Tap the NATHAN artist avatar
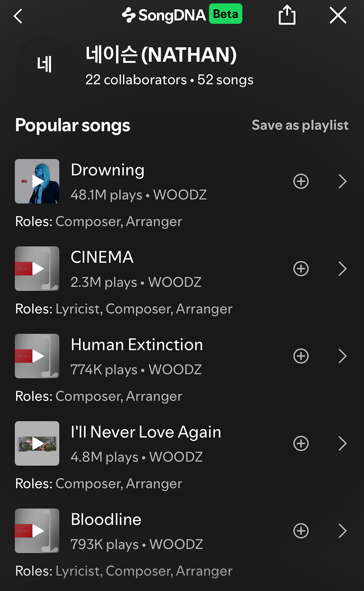Image resolution: width=364 pixels, height=591 pixels. coord(44,65)
